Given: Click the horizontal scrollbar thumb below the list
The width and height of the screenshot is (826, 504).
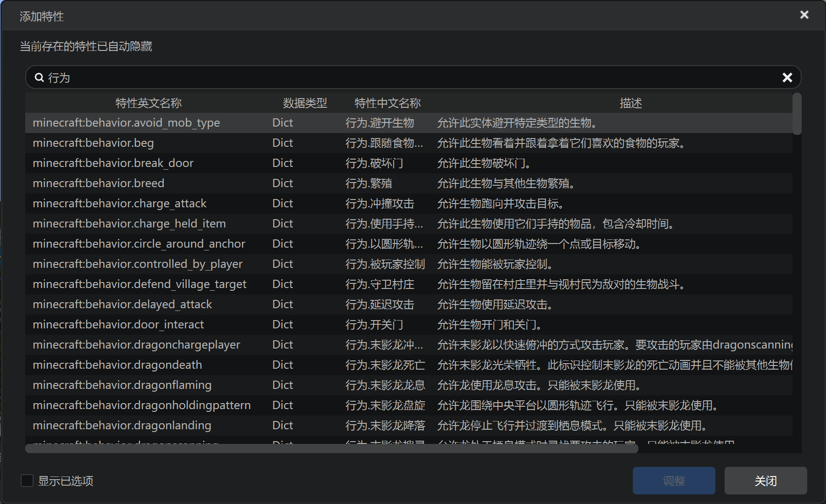Looking at the screenshot, I should (331, 448).
